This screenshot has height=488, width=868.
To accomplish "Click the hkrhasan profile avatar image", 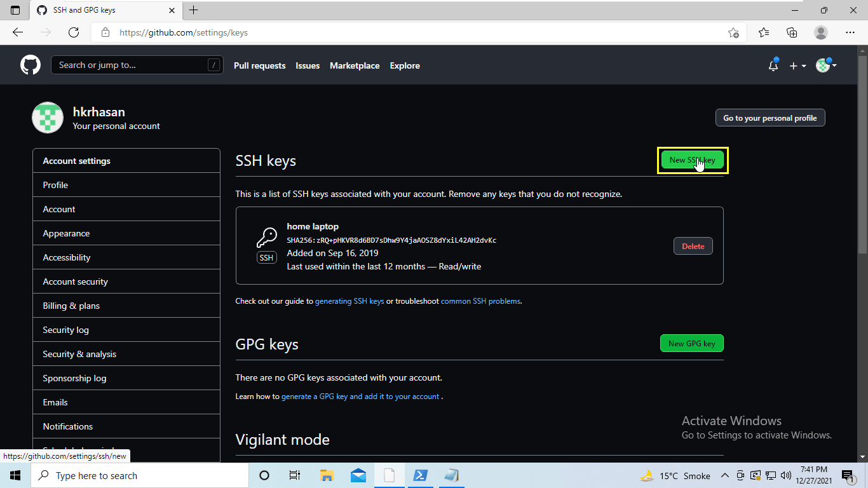I will point(48,118).
